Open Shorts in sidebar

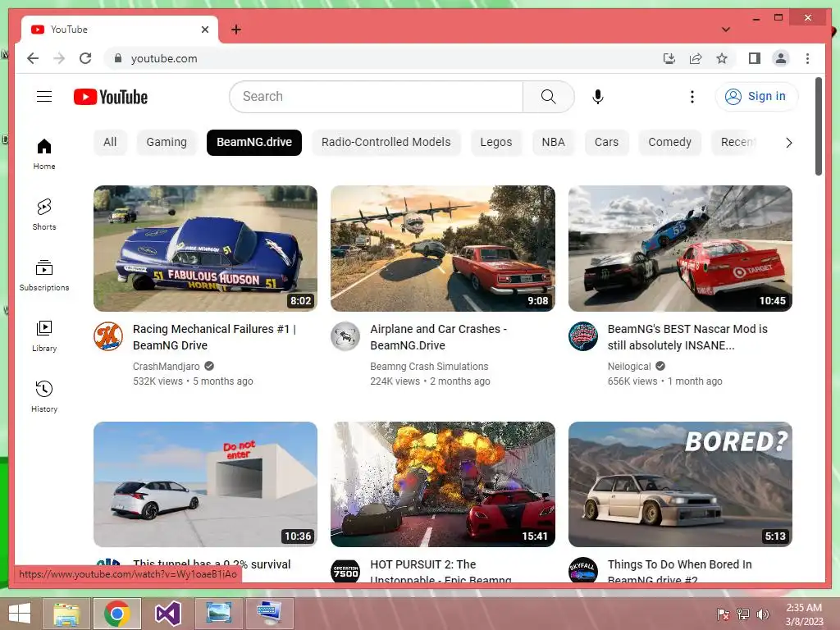tap(44, 215)
